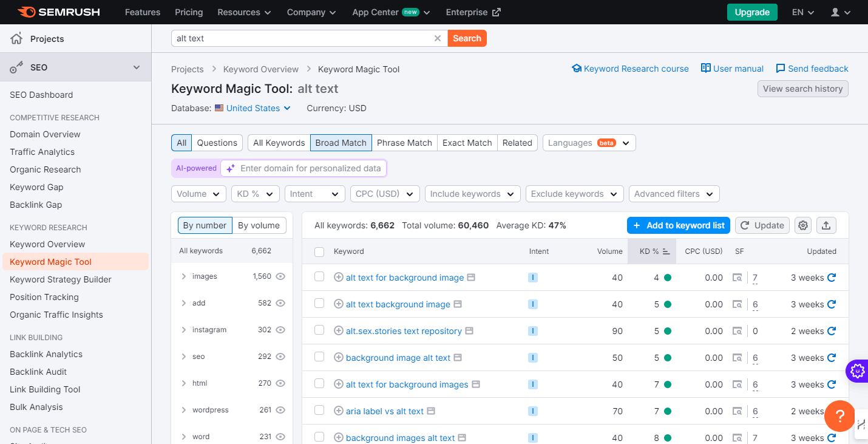Open the CPC (USD) filter dropdown
The height and width of the screenshot is (444, 868).
coord(385,194)
